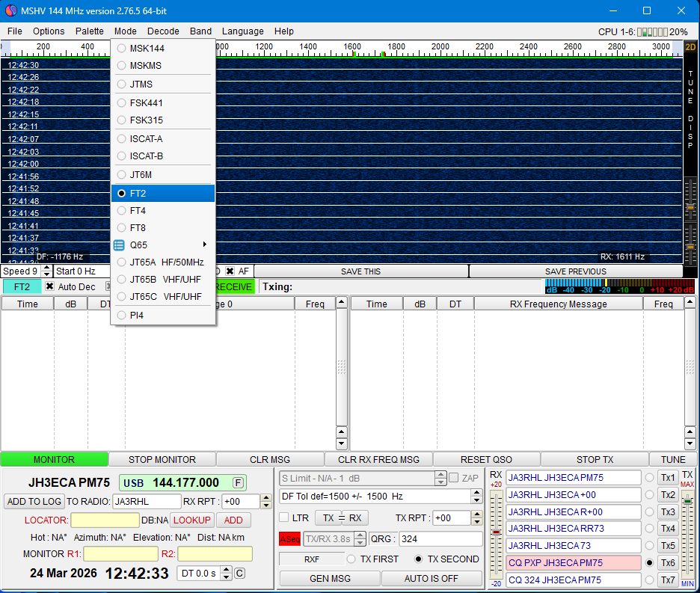Adjust the RX RPT +00 stepper
This screenshot has width=700, height=593.
click(266, 498)
